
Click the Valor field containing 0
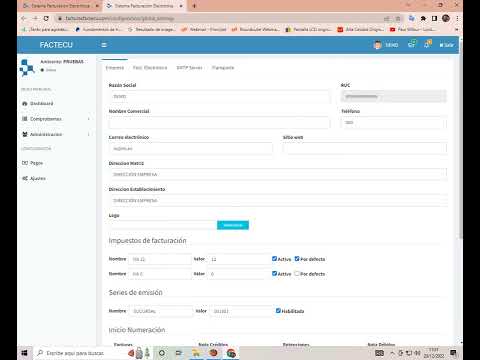[x=239, y=274]
